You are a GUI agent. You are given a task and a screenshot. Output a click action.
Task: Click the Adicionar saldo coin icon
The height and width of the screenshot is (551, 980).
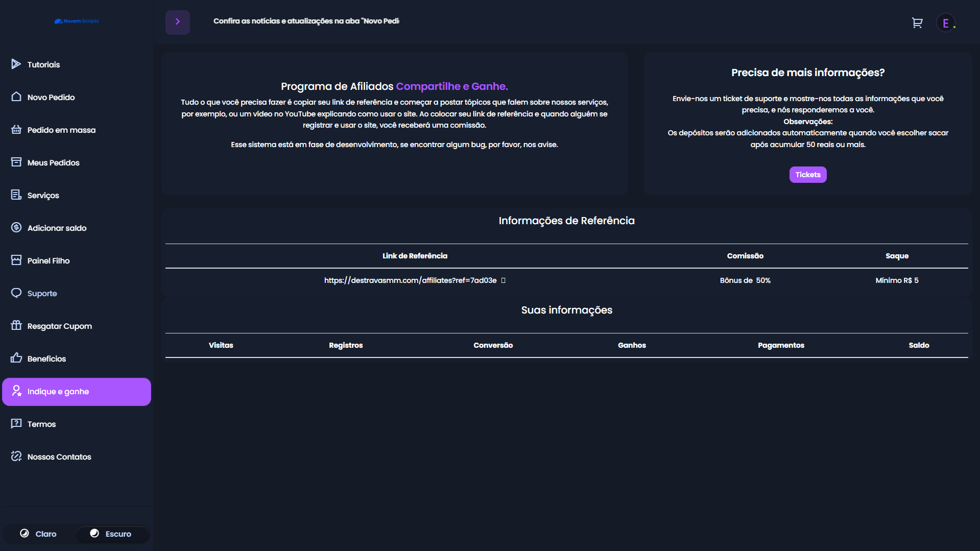click(x=16, y=227)
